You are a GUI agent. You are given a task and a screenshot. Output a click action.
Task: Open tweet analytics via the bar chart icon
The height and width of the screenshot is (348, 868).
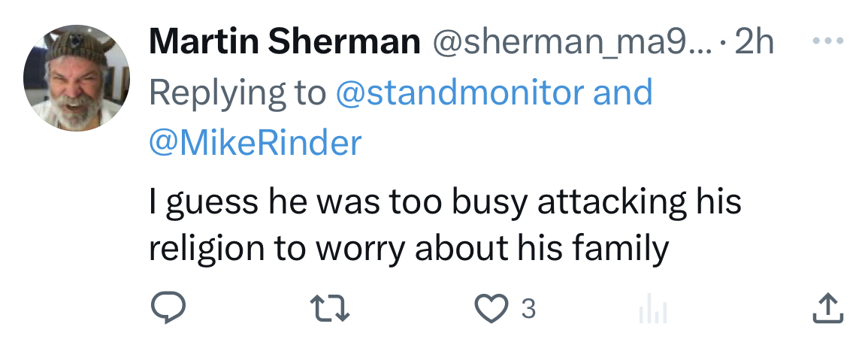tap(654, 310)
